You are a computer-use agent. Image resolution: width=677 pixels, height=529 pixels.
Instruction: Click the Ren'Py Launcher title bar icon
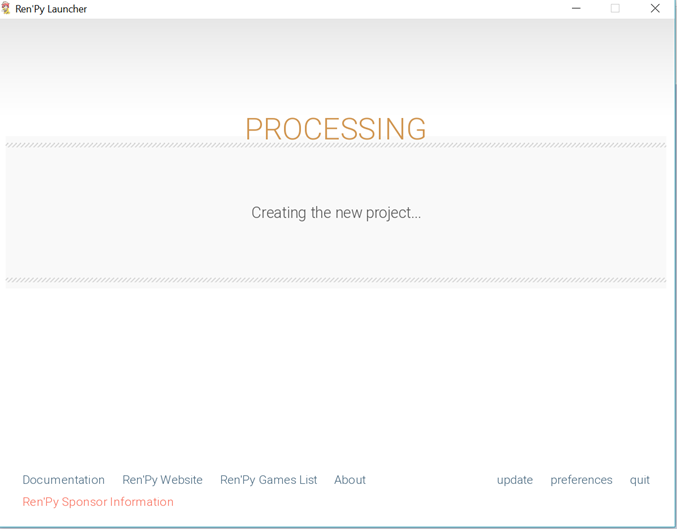[6, 8]
